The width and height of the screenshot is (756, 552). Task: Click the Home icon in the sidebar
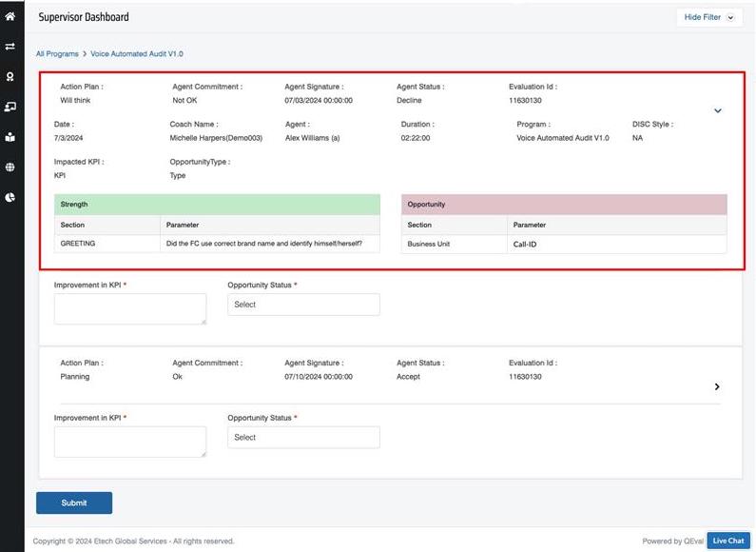click(x=10, y=16)
